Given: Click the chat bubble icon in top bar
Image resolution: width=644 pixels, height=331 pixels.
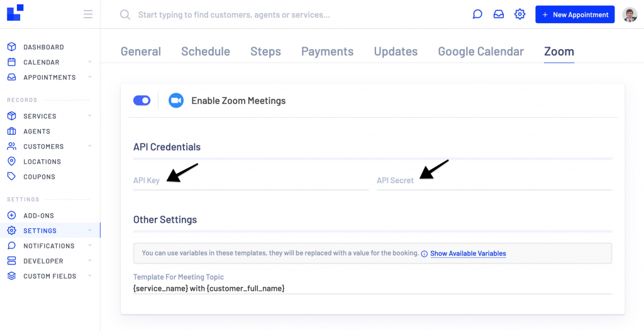Looking at the screenshot, I should [x=477, y=14].
